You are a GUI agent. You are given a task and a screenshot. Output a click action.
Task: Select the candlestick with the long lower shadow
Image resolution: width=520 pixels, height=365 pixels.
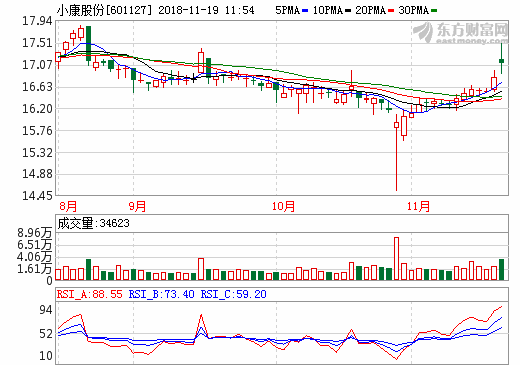[396, 152]
